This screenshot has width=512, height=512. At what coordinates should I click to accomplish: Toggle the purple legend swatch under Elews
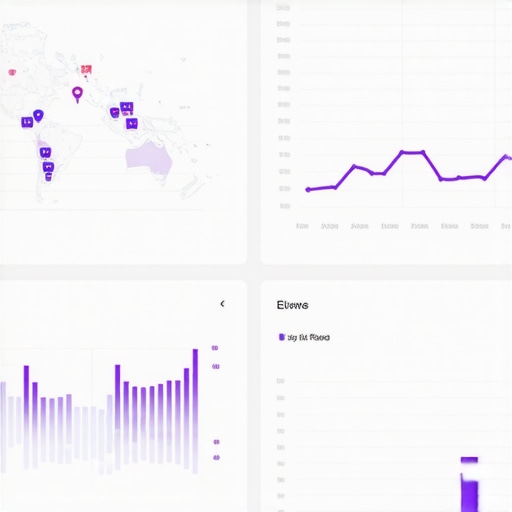pos(282,337)
